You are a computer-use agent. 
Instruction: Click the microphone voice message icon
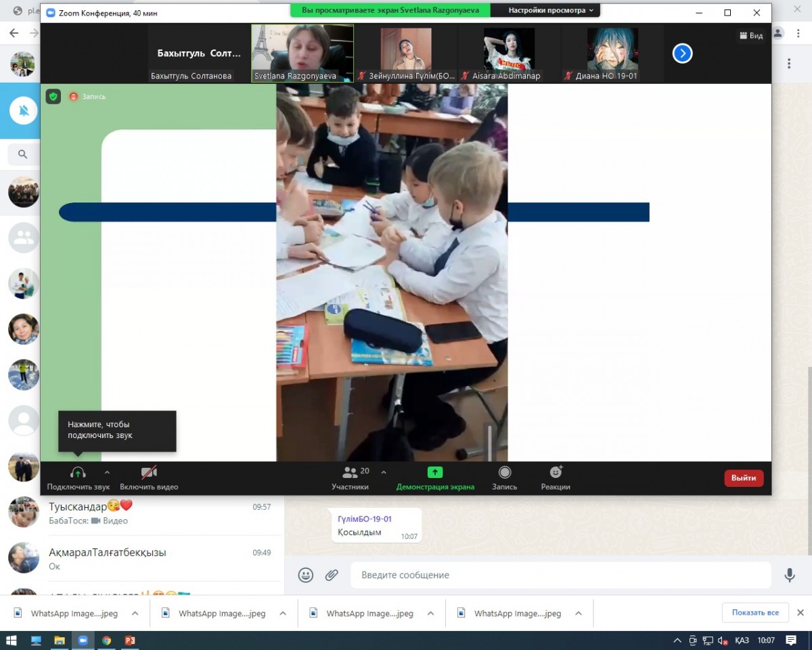(789, 575)
